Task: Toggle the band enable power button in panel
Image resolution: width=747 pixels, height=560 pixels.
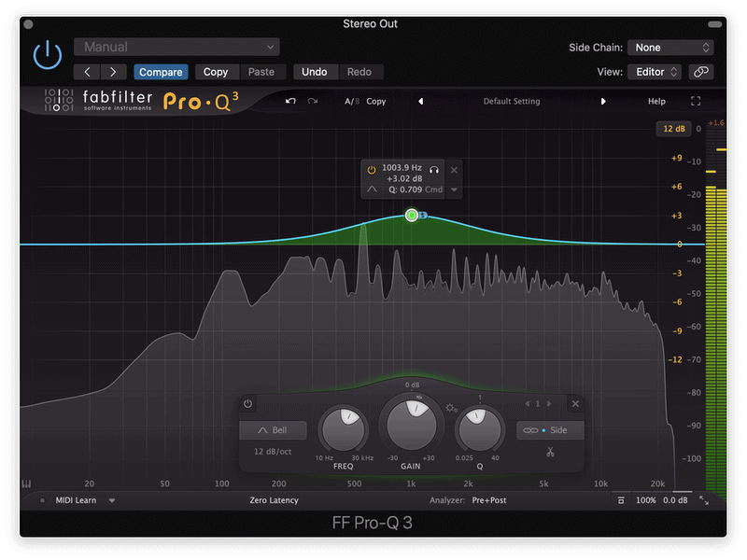Action: tap(247, 404)
